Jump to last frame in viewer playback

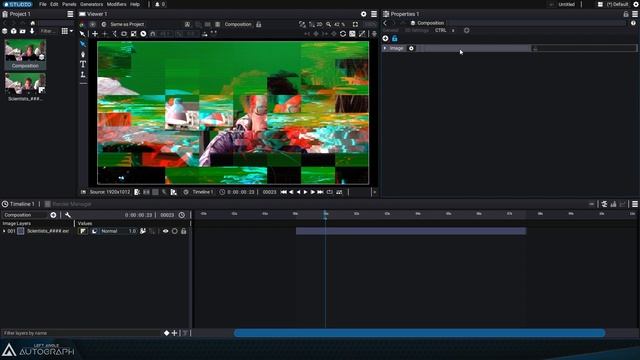point(320,192)
